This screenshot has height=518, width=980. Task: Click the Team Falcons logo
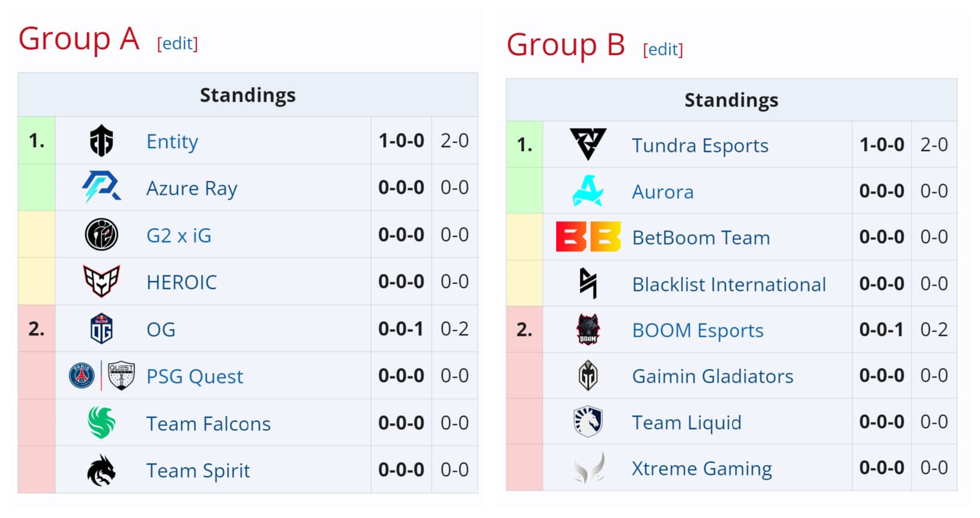[101, 423]
